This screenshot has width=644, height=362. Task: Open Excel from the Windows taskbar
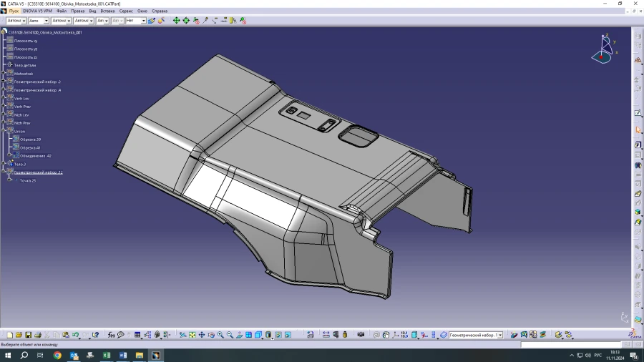106,355
